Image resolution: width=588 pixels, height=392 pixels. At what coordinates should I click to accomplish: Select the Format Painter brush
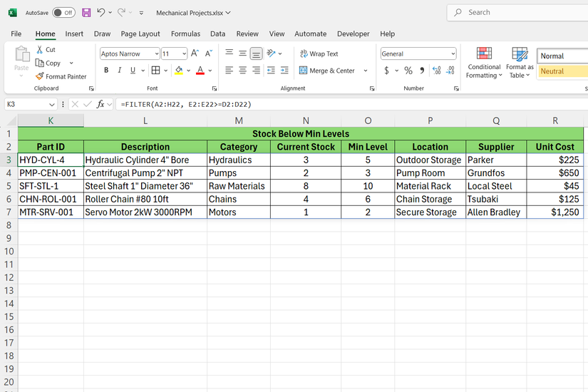pyautogui.click(x=40, y=76)
